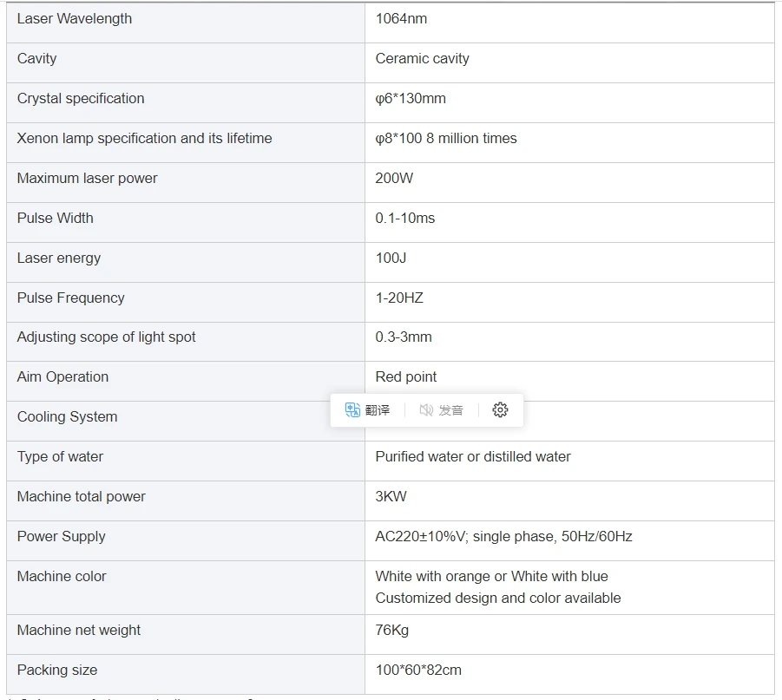Click the 发音 text label
782x700 pixels.
click(x=450, y=410)
